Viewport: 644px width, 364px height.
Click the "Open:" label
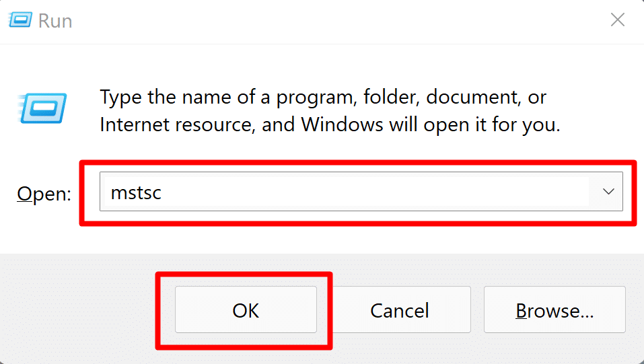coord(44,194)
